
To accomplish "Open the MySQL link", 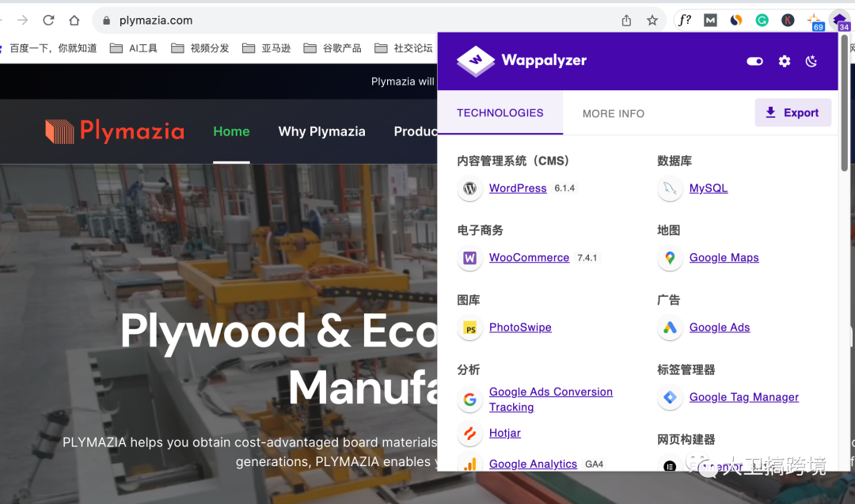I will point(709,188).
